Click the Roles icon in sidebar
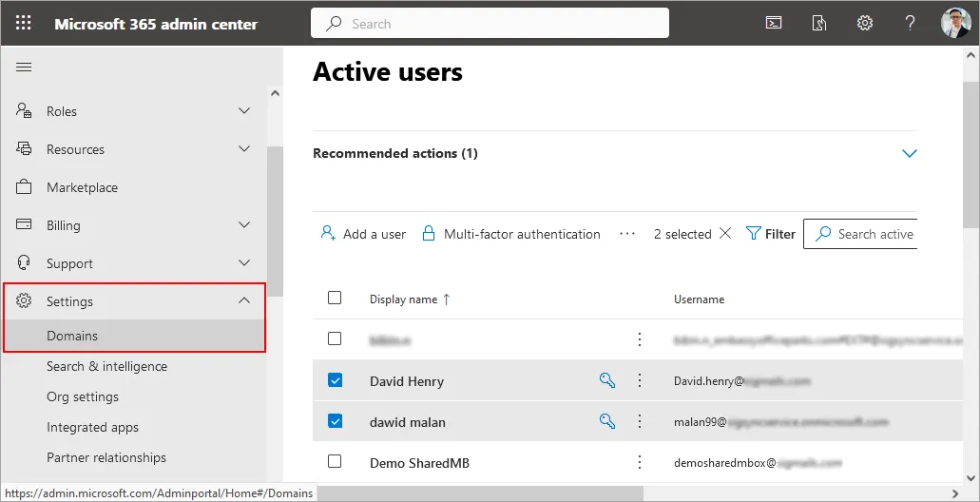Image resolution: width=980 pixels, height=502 pixels. [24, 111]
